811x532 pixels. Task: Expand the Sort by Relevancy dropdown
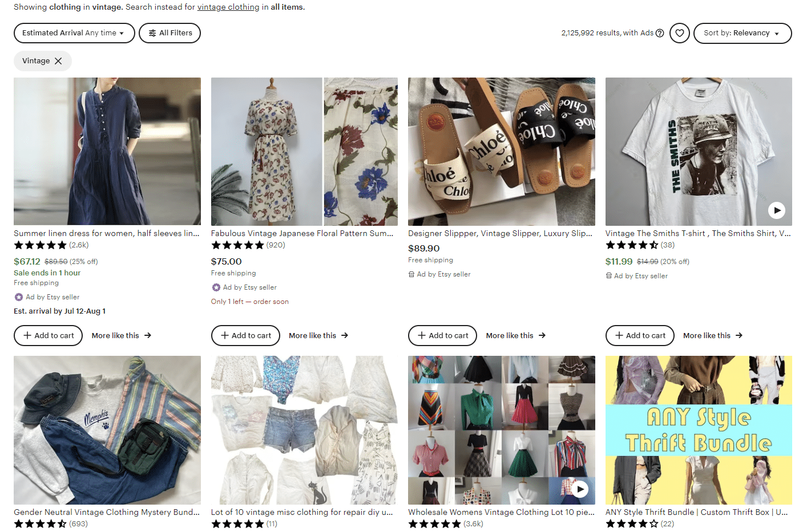tap(743, 33)
